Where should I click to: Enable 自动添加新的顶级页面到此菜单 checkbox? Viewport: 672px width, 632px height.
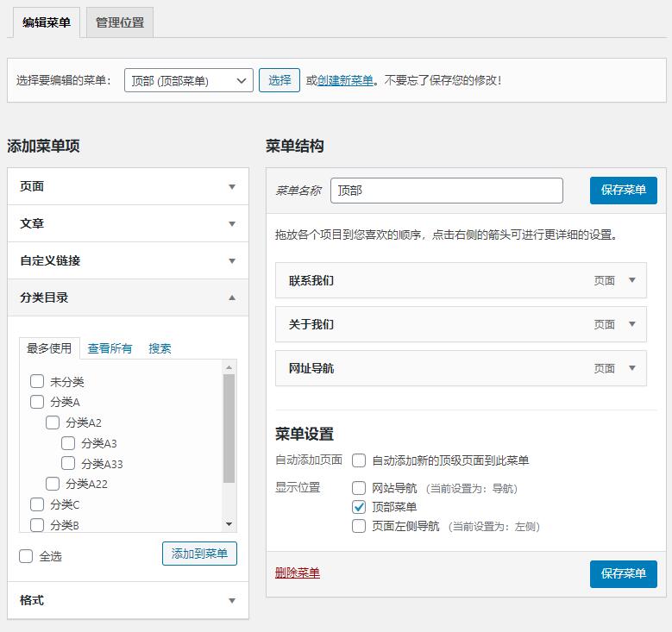(359, 460)
